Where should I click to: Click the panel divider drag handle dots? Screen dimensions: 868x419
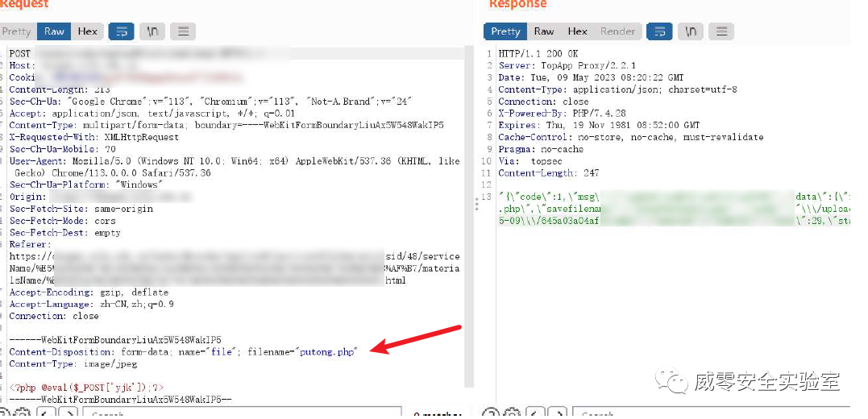[x=477, y=205]
